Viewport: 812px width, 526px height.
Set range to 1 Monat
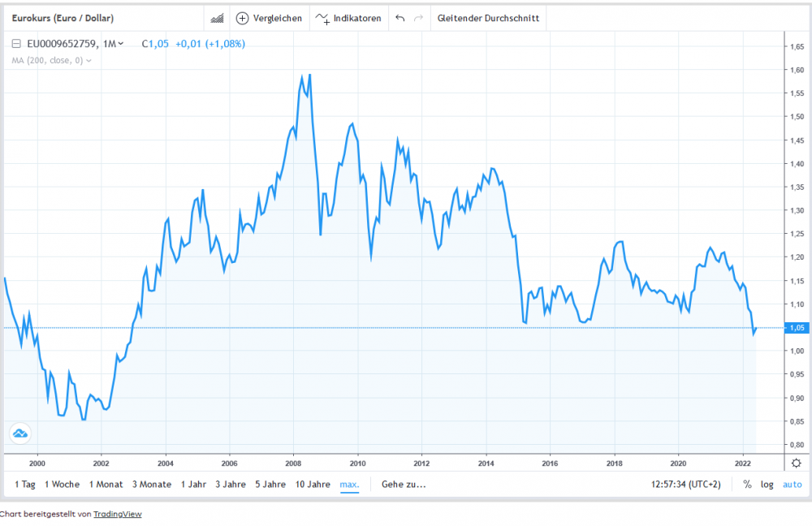pos(106,484)
